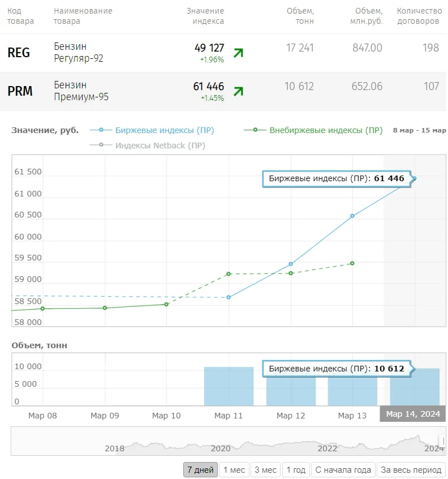Click the range navigator right handle
The image size is (448, 479).
click(443, 441)
